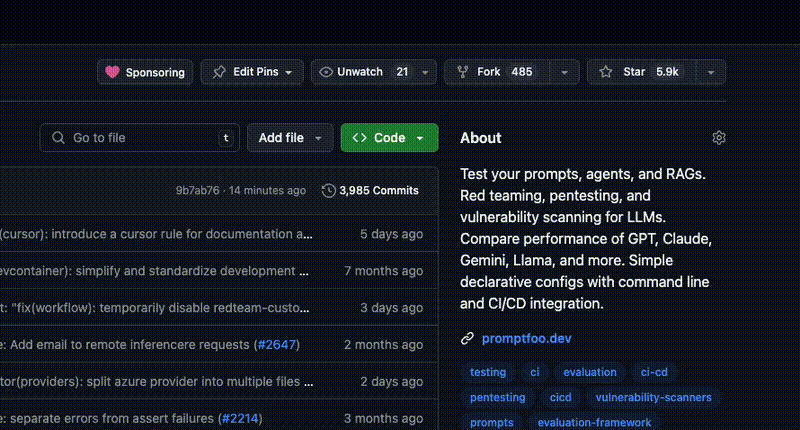
Task: Select the evaluation-framework topic tag
Action: (594, 422)
